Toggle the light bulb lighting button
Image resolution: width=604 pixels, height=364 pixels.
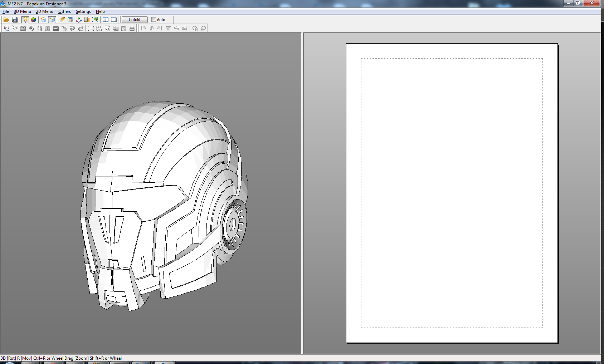(25, 20)
